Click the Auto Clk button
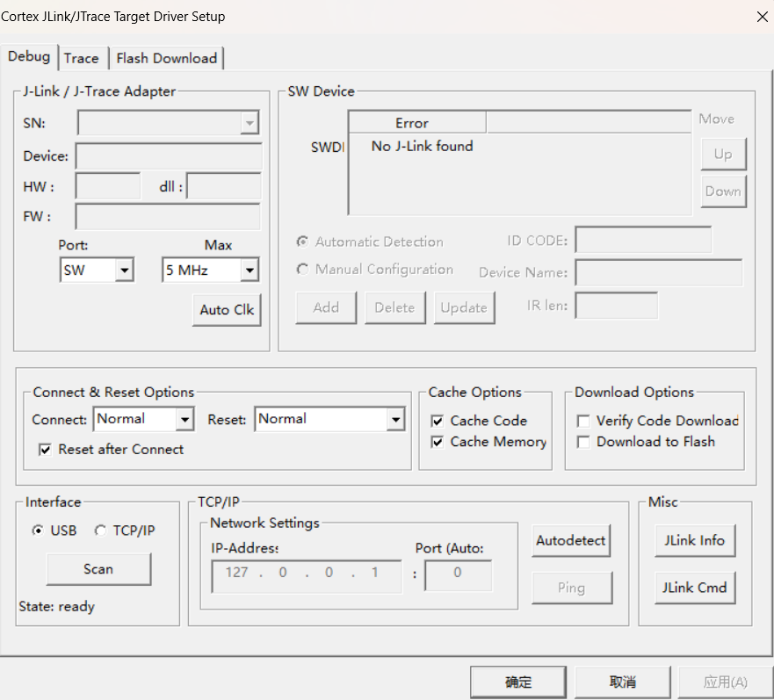Image resolution: width=774 pixels, height=700 pixels. (227, 310)
